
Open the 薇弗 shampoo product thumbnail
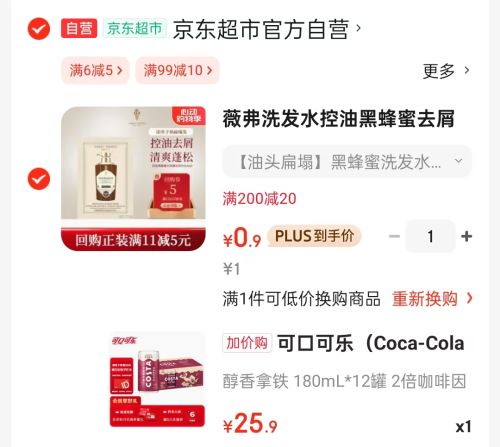(x=133, y=178)
